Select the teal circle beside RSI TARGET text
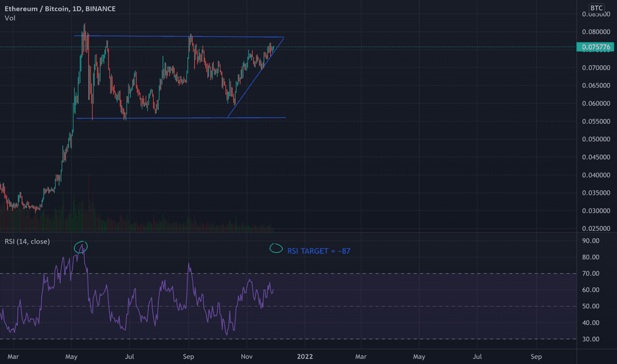 pyautogui.click(x=276, y=248)
